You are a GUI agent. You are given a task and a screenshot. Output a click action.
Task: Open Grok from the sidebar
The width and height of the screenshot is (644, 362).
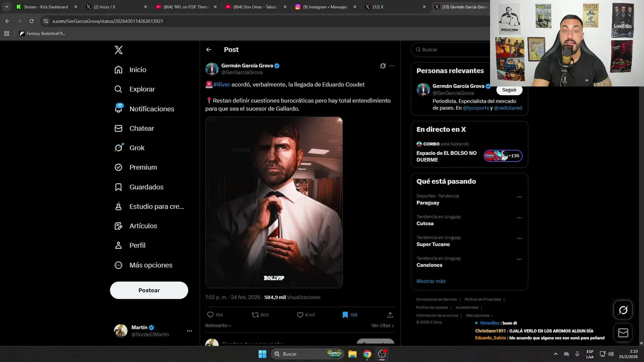[129, 148]
